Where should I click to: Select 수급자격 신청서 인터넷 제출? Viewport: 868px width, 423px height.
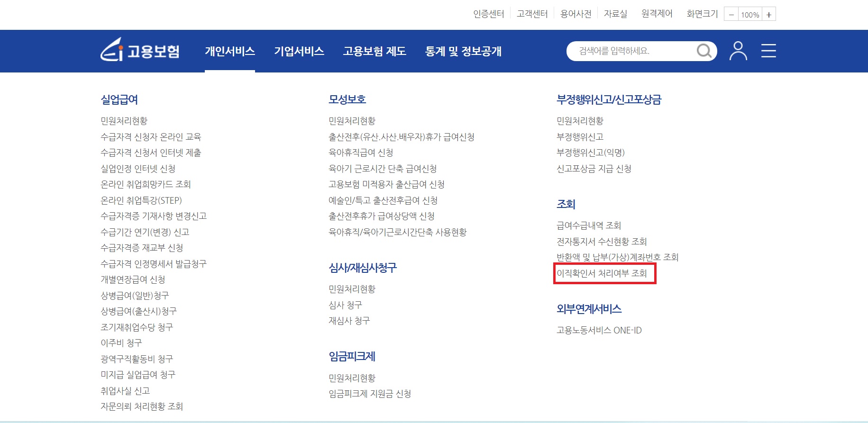[x=151, y=153]
